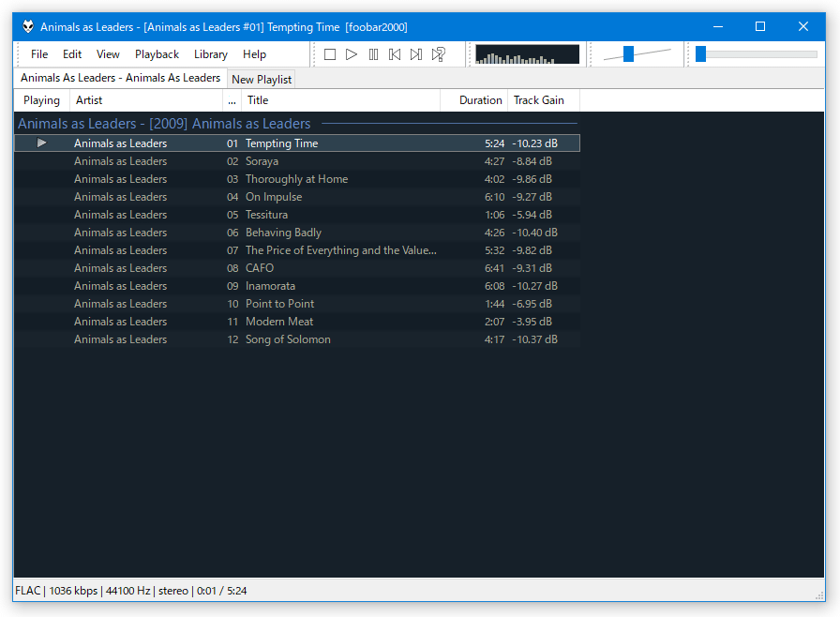This screenshot has height=617, width=840.
Task: Select track 09 Inamorata
Action: click(297, 285)
